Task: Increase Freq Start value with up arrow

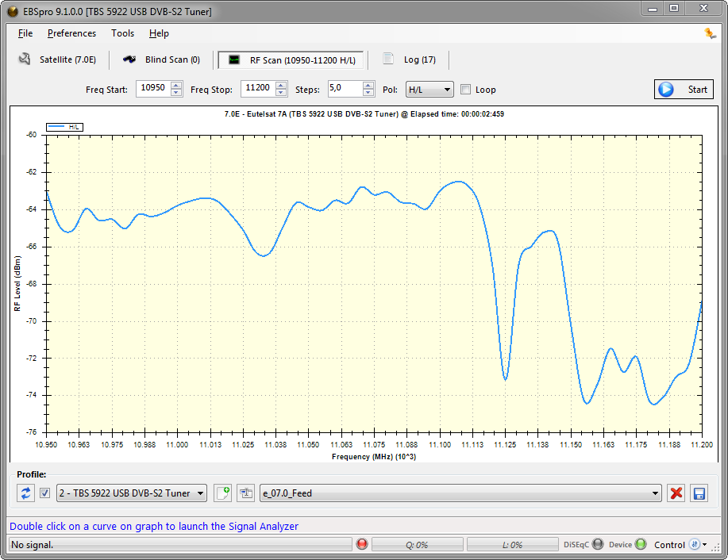Action: point(176,85)
